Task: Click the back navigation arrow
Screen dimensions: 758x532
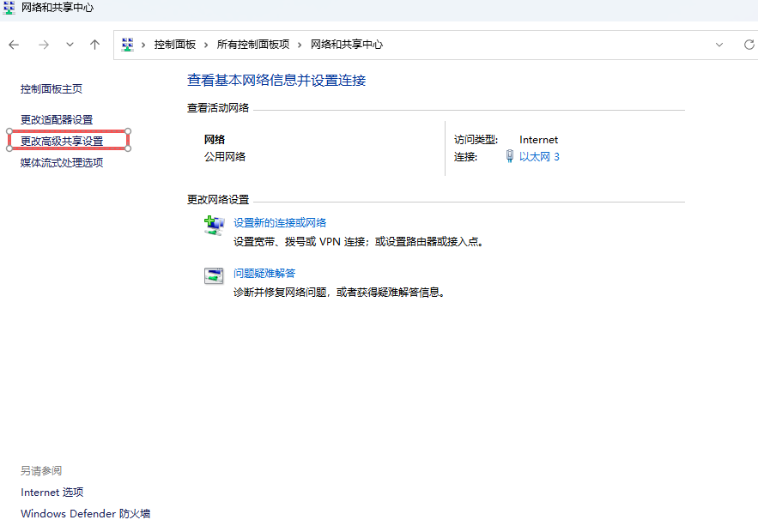Action: pyautogui.click(x=14, y=45)
